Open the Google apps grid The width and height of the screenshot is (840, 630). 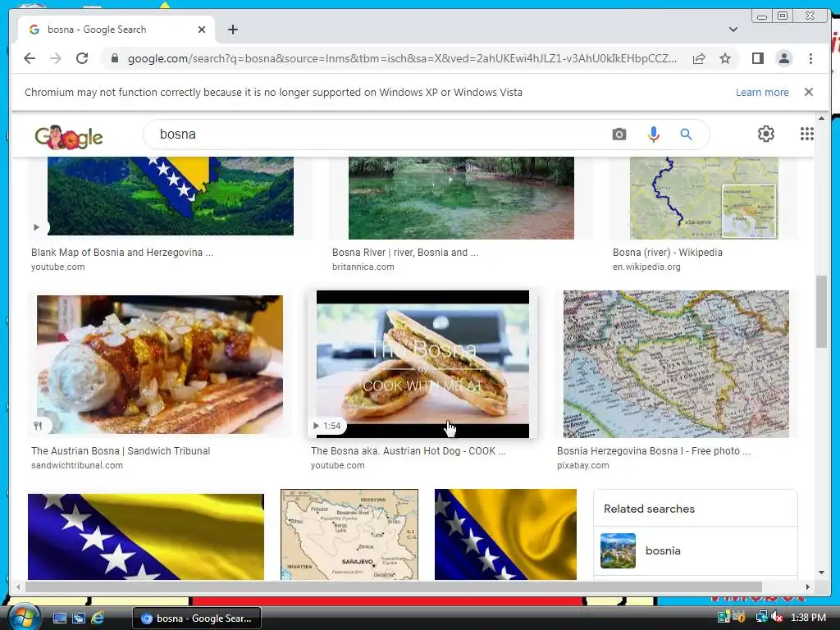coord(806,134)
